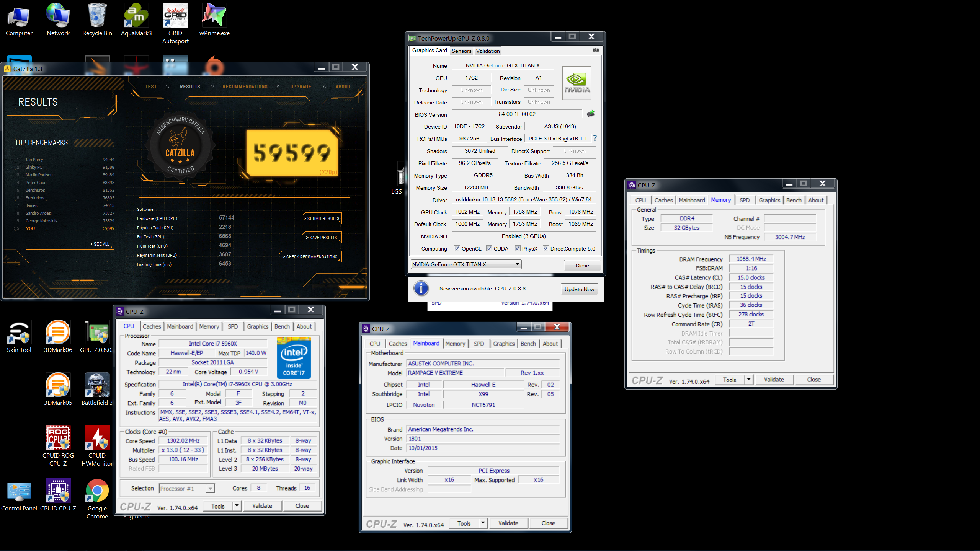Click the Motherboard Model RAMPAGE V EXTREME field

tap(455, 373)
